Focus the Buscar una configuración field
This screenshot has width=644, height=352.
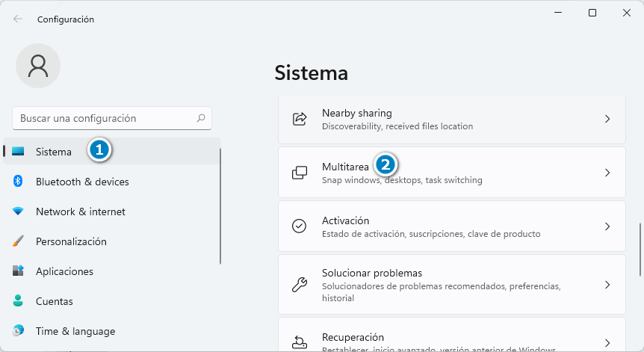[x=112, y=118]
